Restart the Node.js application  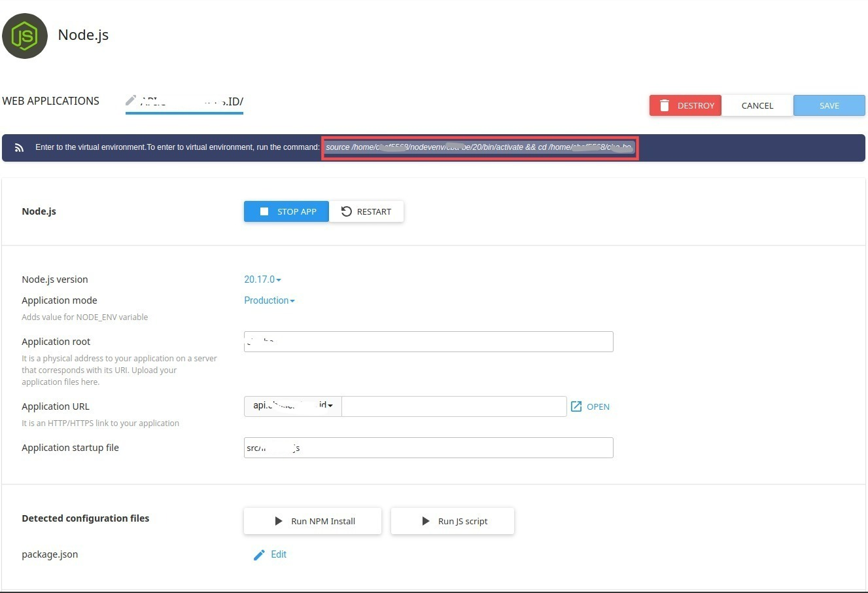(366, 211)
